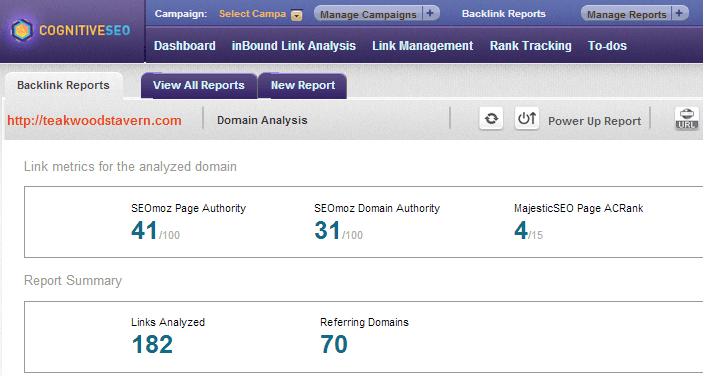
Task: Click the plus icon beside Manage Campaigns
Action: [x=430, y=13]
